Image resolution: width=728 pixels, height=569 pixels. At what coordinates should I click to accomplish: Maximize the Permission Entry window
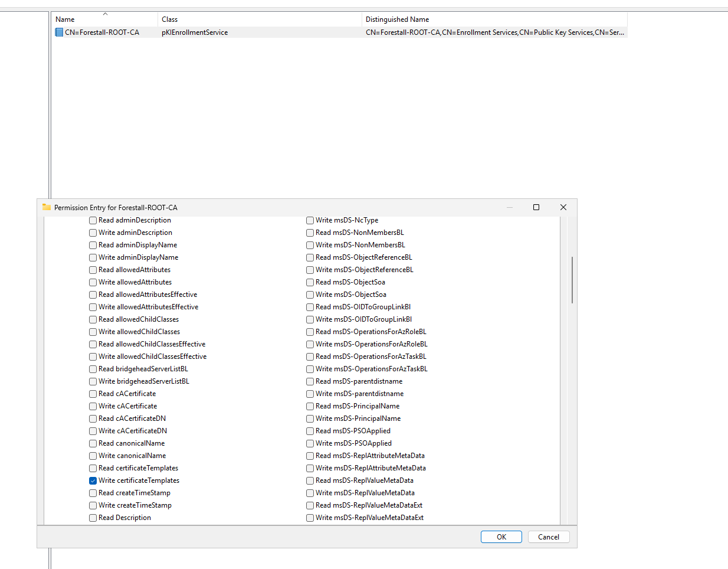536,207
